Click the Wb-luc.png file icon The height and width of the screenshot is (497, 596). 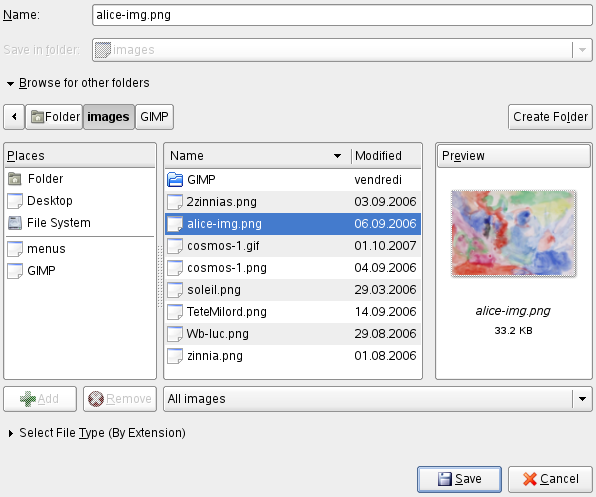pyautogui.click(x=175, y=334)
